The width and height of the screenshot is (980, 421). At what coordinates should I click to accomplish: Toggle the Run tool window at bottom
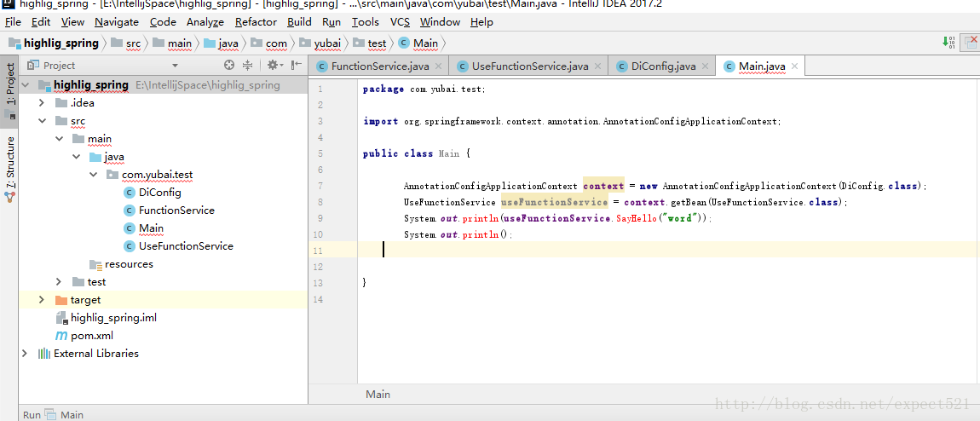pyautogui.click(x=32, y=415)
